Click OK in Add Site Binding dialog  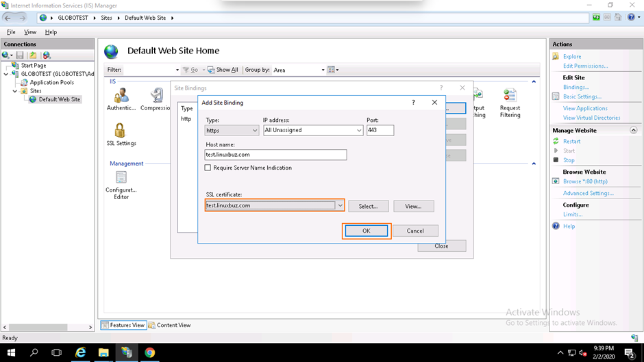click(367, 231)
